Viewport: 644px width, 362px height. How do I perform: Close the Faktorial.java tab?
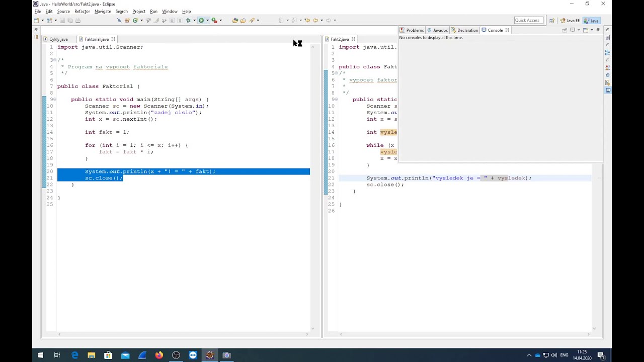click(113, 39)
